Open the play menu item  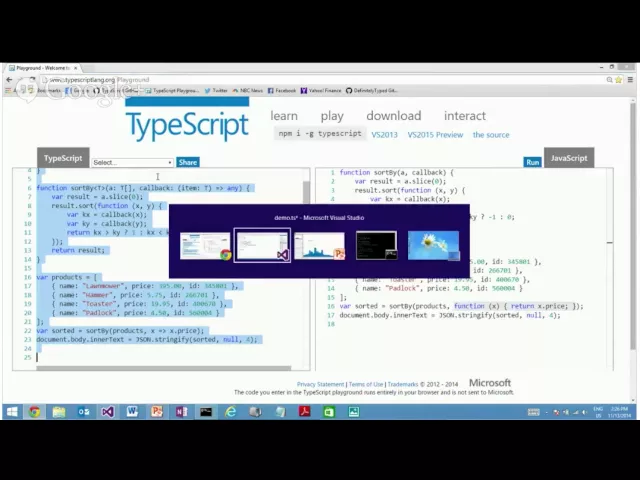coord(332,116)
